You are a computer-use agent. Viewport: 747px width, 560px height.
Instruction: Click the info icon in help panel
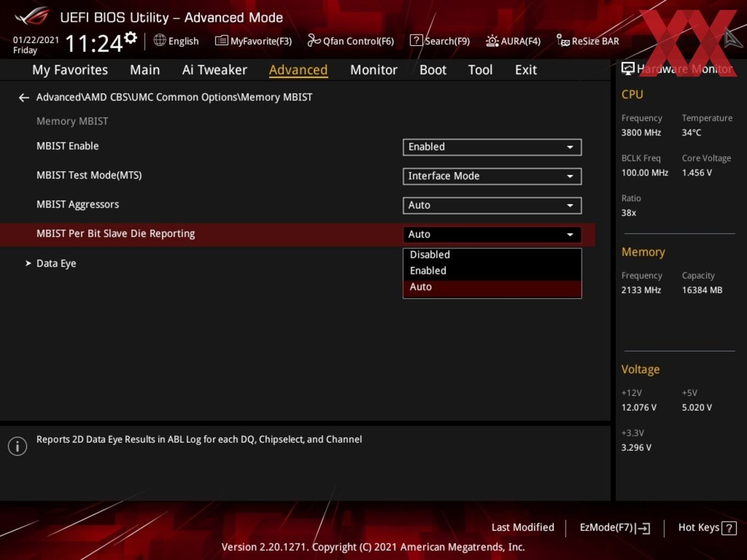tap(18, 446)
